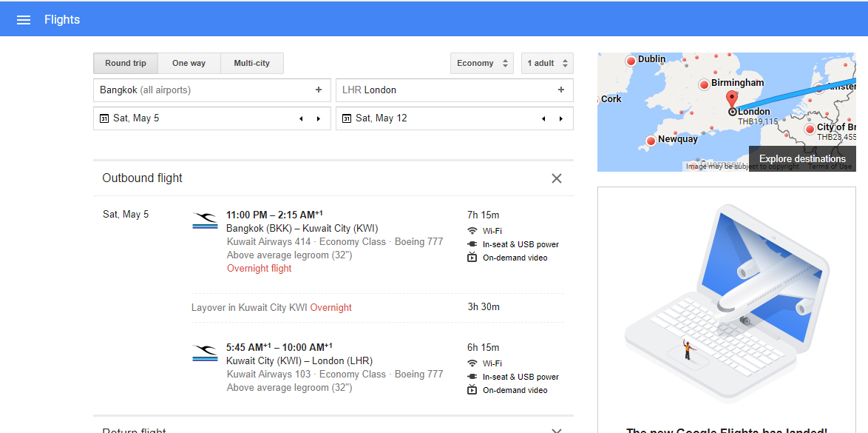Open the 1 adult passengers dropdown
The height and width of the screenshot is (433, 868).
547,63
